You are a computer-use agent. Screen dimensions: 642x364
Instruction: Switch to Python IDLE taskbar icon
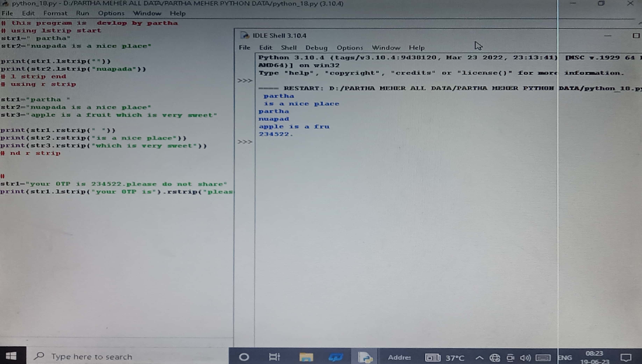coord(365,357)
